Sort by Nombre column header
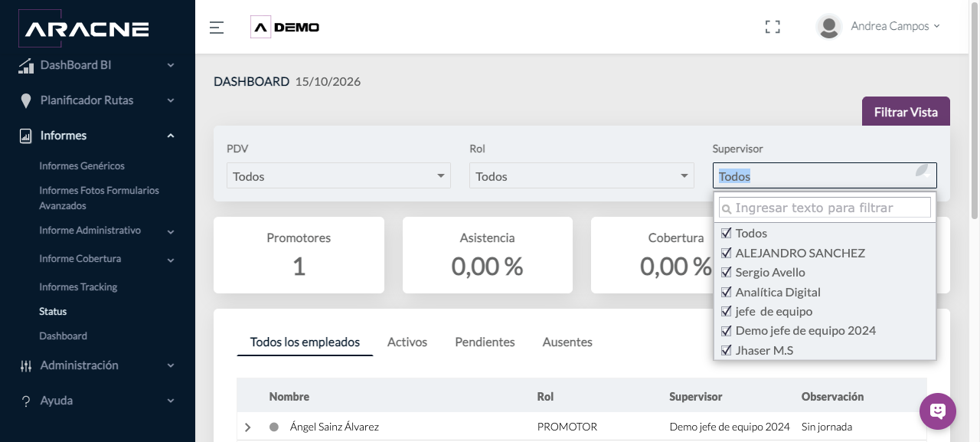Image resolution: width=980 pixels, height=442 pixels. coord(289,396)
